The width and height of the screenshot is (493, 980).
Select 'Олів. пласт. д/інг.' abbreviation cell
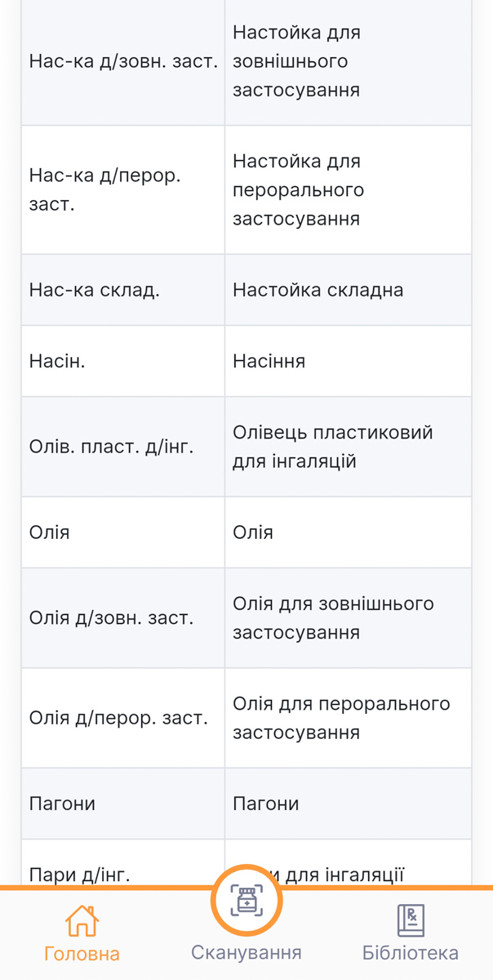point(123,447)
